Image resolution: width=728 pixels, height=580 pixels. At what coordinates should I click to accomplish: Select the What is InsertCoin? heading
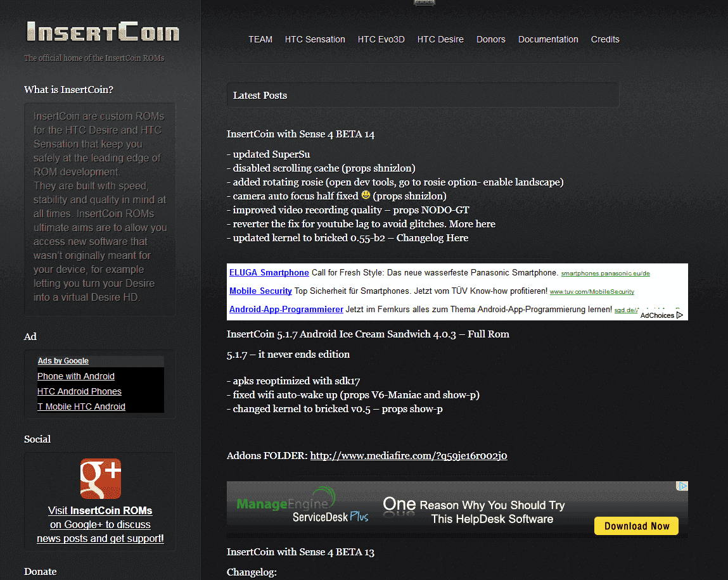(x=68, y=89)
